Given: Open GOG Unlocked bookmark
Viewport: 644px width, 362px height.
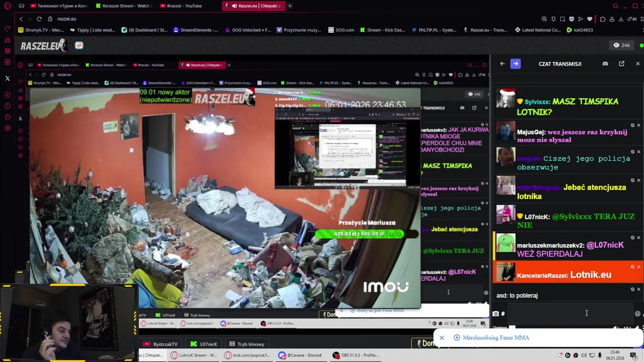Looking at the screenshot, I should point(248,30).
